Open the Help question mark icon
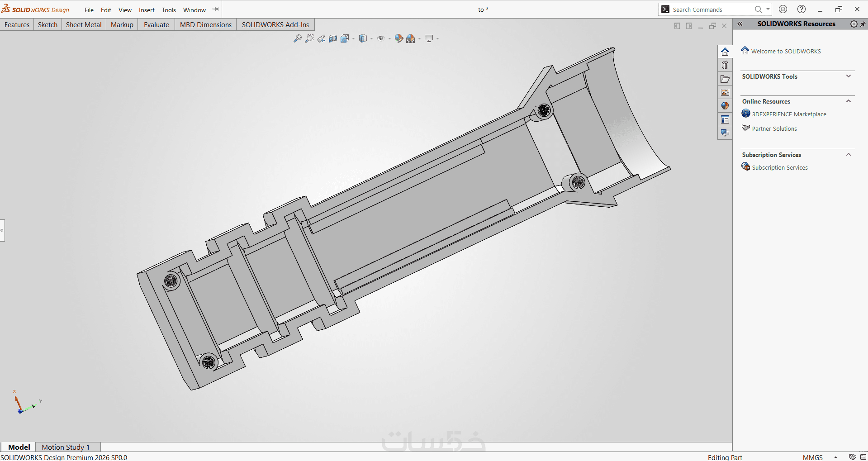 802,9
